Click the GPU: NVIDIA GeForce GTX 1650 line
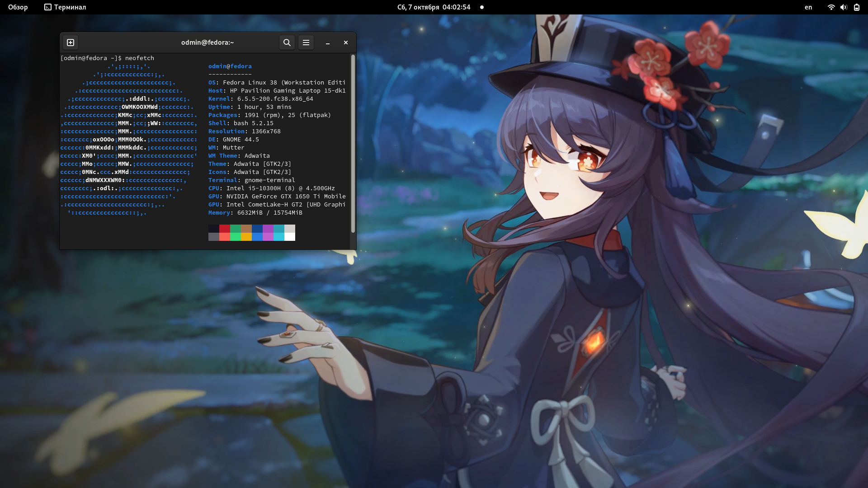868x488 pixels. pyautogui.click(x=277, y=197)
